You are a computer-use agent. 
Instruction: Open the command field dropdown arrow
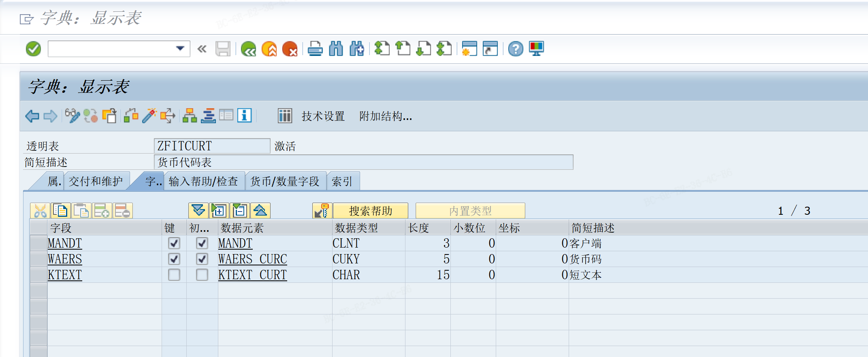point(180,49)
